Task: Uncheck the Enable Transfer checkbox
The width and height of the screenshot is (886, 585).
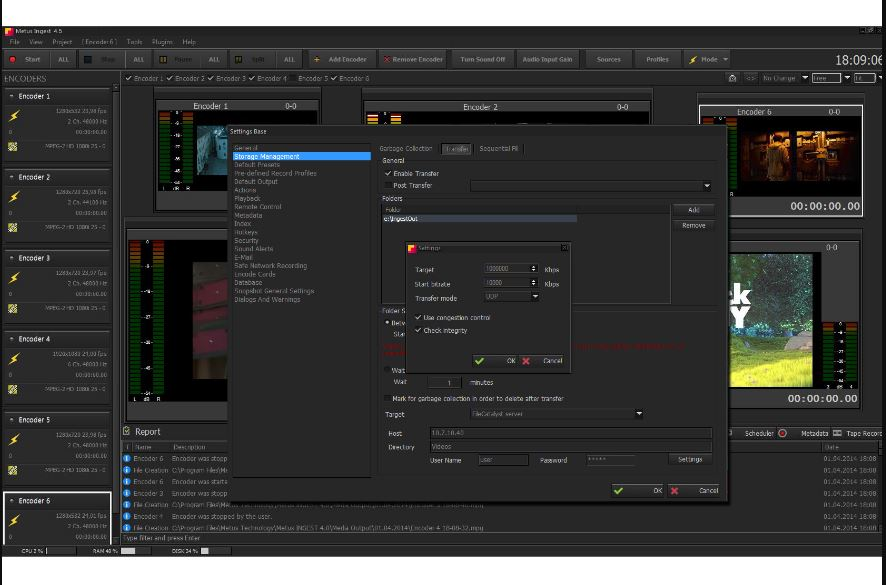Action: pos(388,174)
